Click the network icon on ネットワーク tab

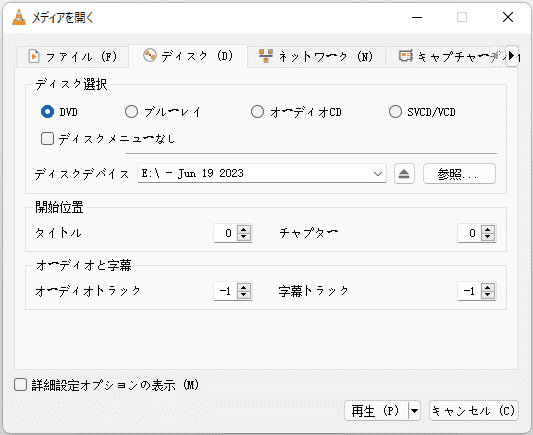pyautogui.click(x=266, y=56)
